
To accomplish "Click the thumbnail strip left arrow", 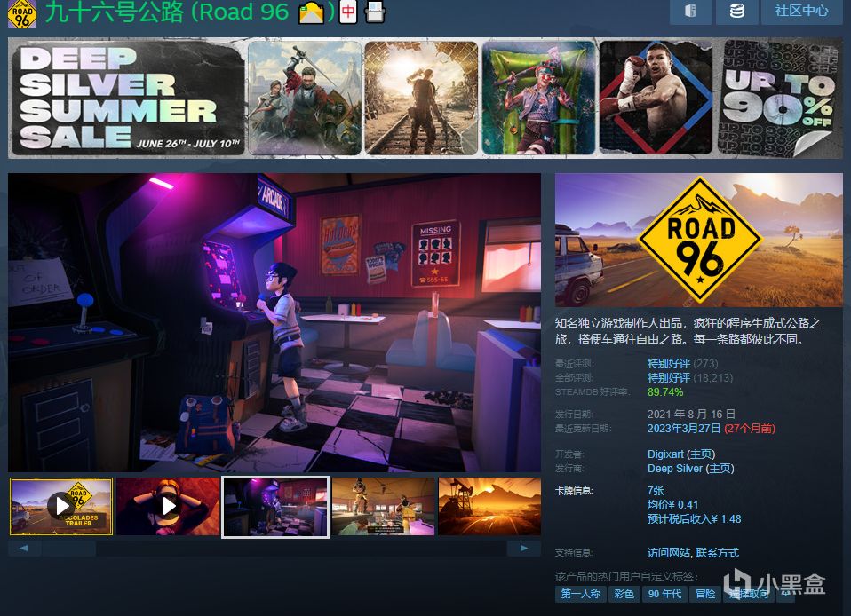I will tap(24, 549).
